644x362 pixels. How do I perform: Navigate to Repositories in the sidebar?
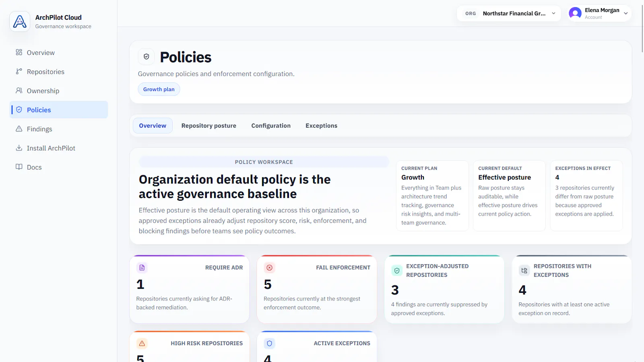coord(59,72)
